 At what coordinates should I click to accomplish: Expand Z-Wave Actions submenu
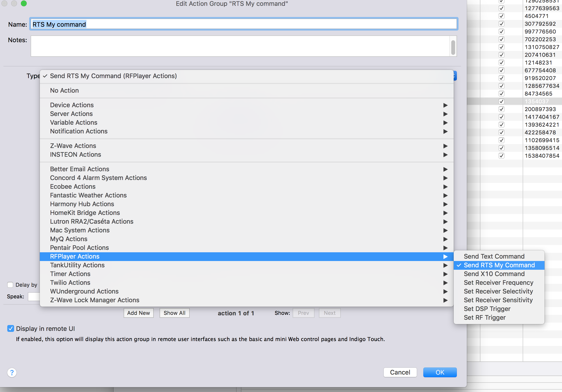247,146
